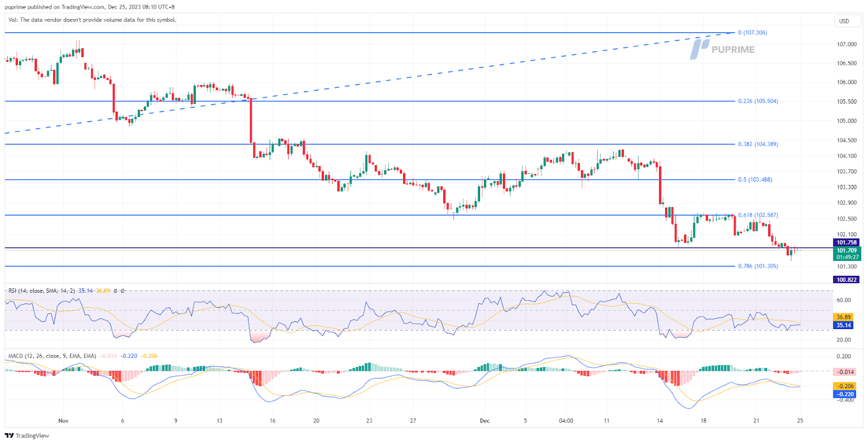Click 106.000 on the price axis
Viewport: 868px width, 444px height.
(x=846, y=82)
